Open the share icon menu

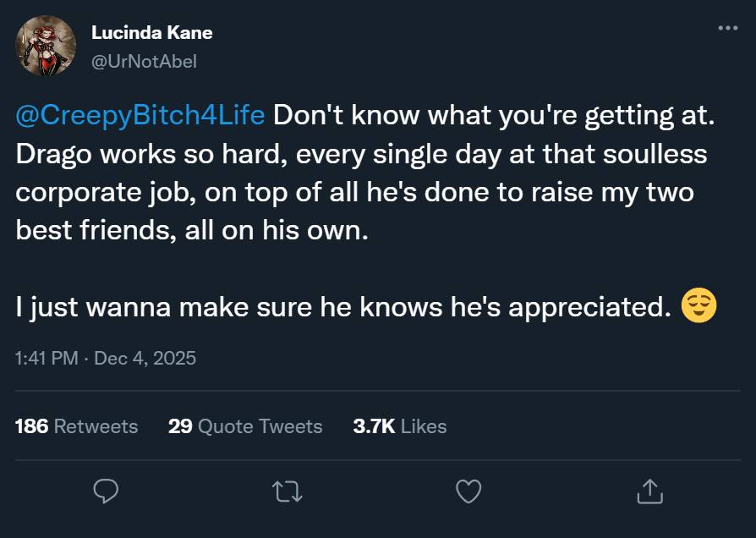click(x=649, y=491)
